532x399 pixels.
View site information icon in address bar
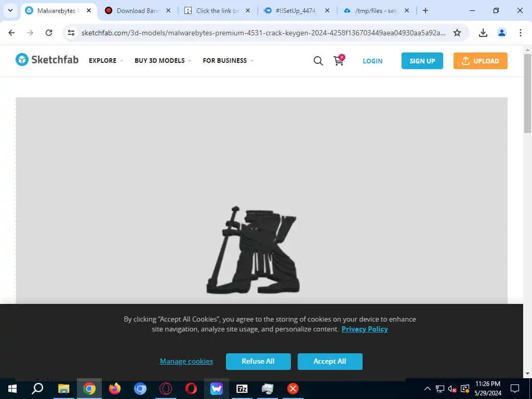pyautogui.click(x=71, y=33)
